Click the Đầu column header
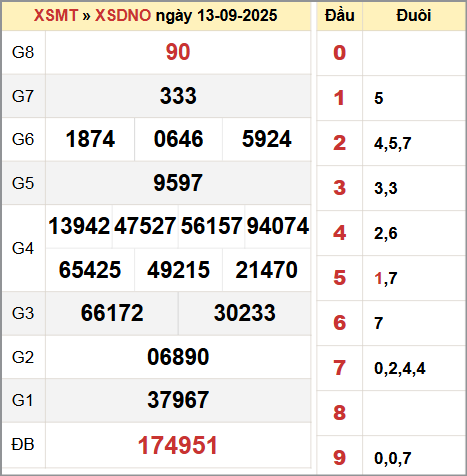Image resolution: width=467 pixels, height=476 pixels. coord(340,16)
